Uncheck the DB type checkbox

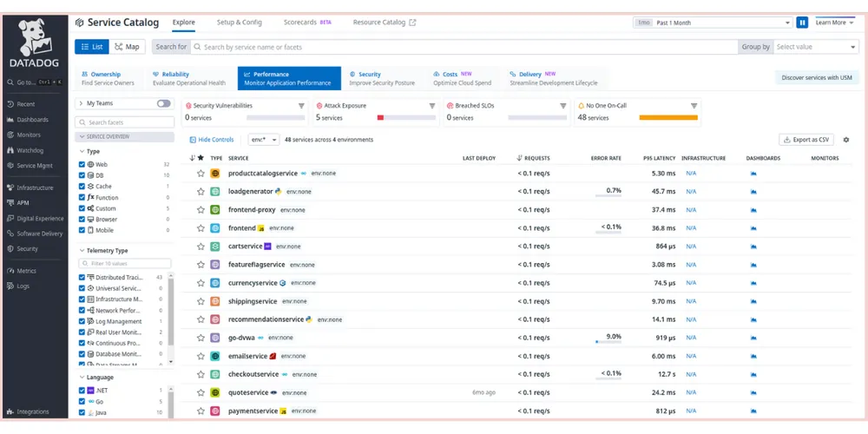click(x=82, y=175)
